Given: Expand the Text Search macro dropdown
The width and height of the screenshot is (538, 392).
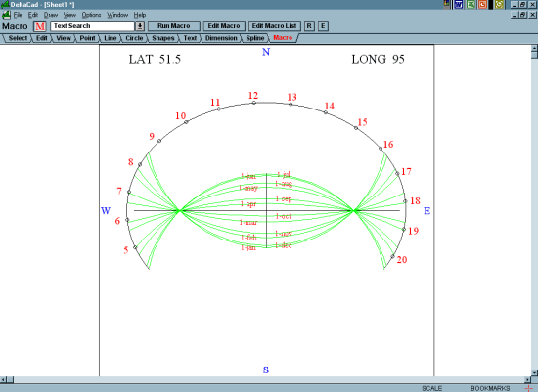Looking at the screenshot, I should [140, 26].
